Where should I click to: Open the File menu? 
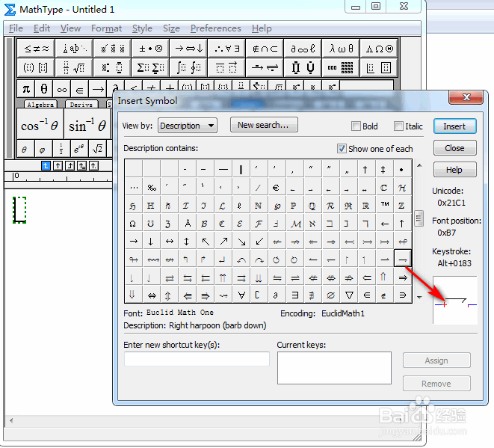pos(16,28)
